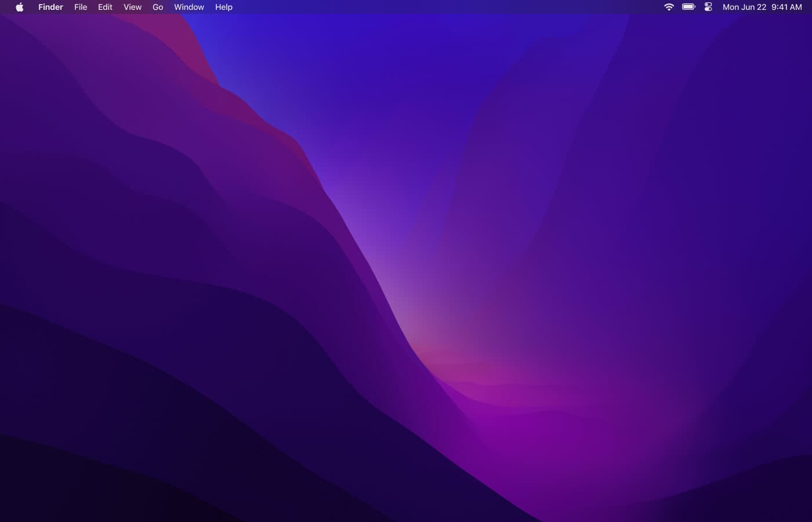Click the 9:41 AM clock
This screenshot has height=522, width=812.
[x=786, y=7]
